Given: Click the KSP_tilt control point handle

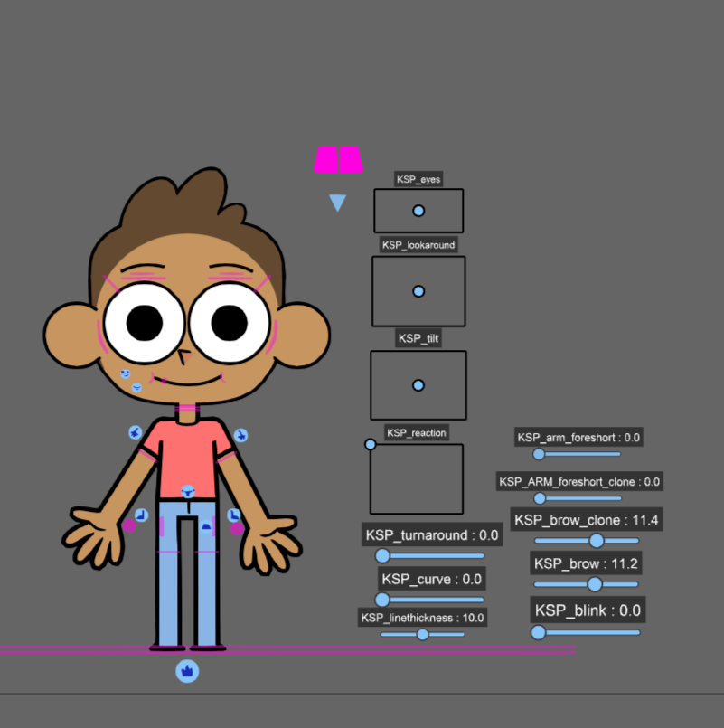Looking at the screenshot, I should [418, 385].
